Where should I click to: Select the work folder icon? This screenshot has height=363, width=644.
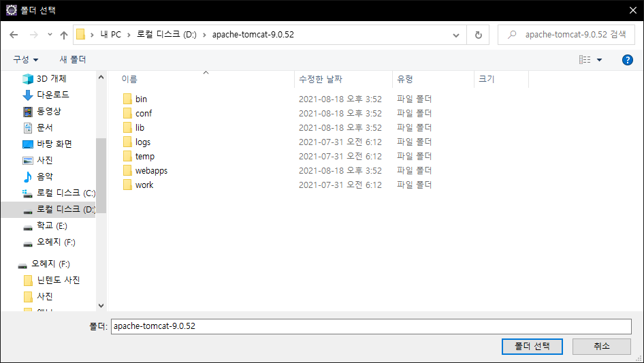(x=127, y=185)
